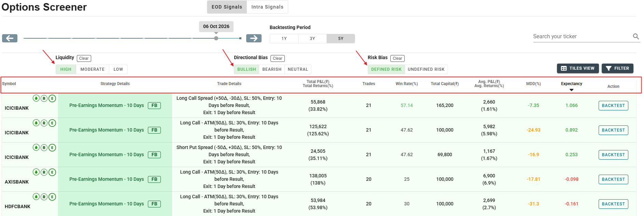Click the E icon in AXISBANK row
Screen dimensions: 644x216
coord(52,172)
